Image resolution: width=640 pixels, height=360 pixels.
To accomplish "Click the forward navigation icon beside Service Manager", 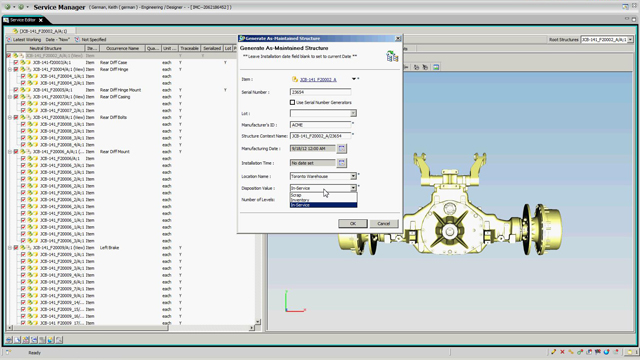I will pyautogui.click(x=21, y=7).
